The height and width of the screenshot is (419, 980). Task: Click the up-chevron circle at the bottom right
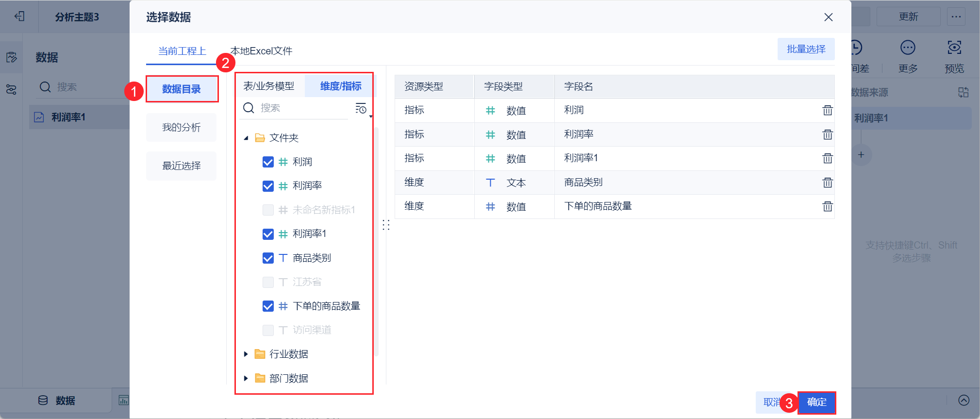[964, 400]
